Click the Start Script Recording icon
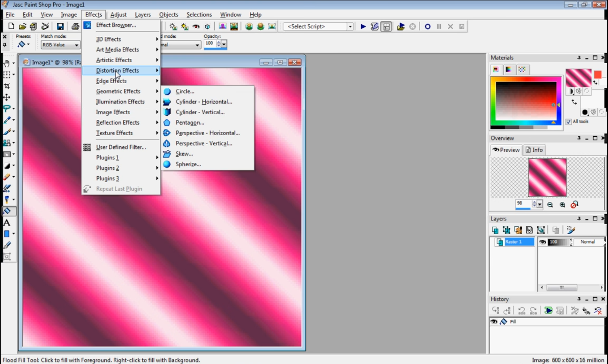The height and width of the screenshot is (364, 608). (428, 27)
